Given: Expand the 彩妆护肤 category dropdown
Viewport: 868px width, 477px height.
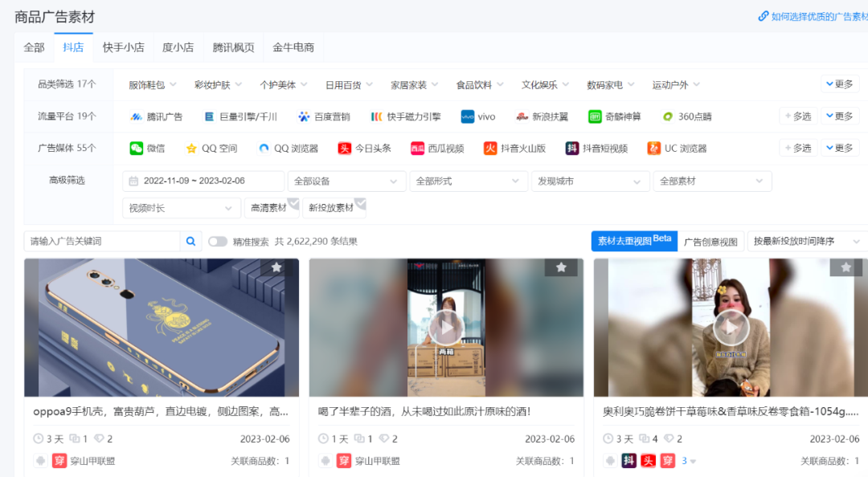Looking at the screenshot, I should pyautogui.click(x=218, y=84).
